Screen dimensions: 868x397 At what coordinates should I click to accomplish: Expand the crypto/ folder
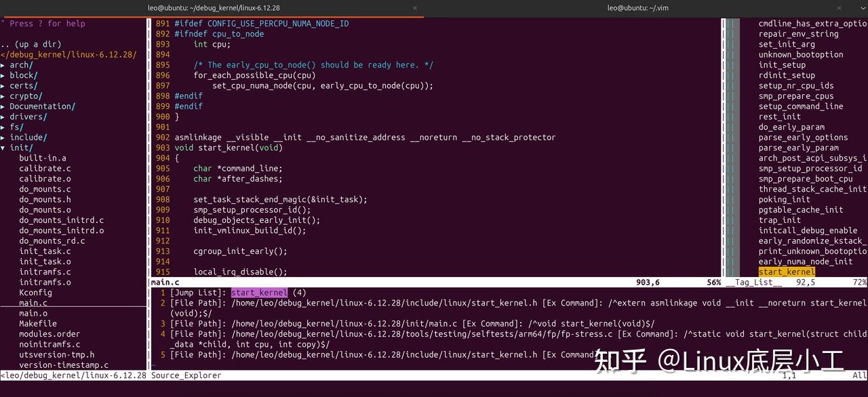pos(26,96)
